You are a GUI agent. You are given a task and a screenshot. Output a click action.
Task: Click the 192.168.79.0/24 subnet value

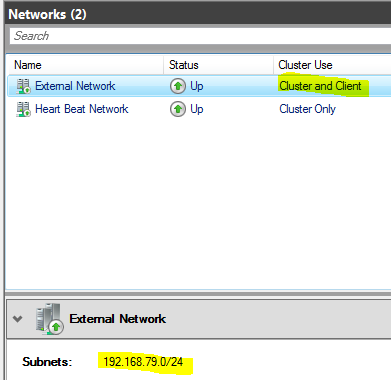[143, 362]
